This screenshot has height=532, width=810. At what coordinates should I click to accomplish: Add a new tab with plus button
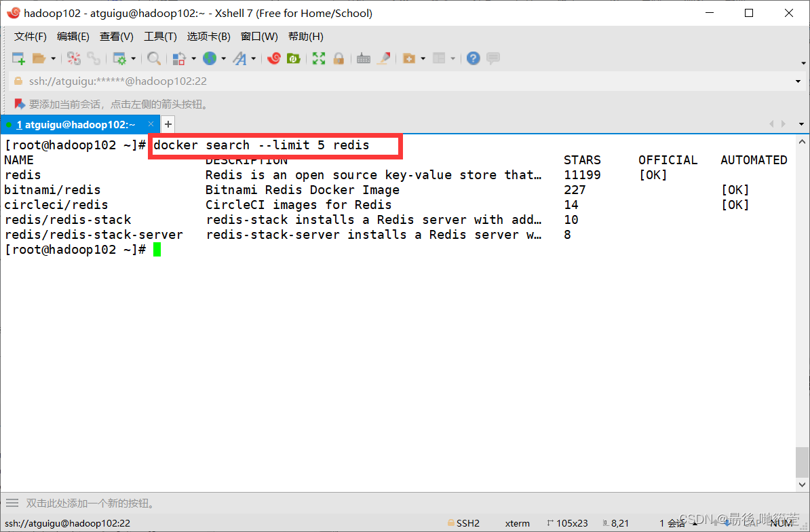coord(168,124)
